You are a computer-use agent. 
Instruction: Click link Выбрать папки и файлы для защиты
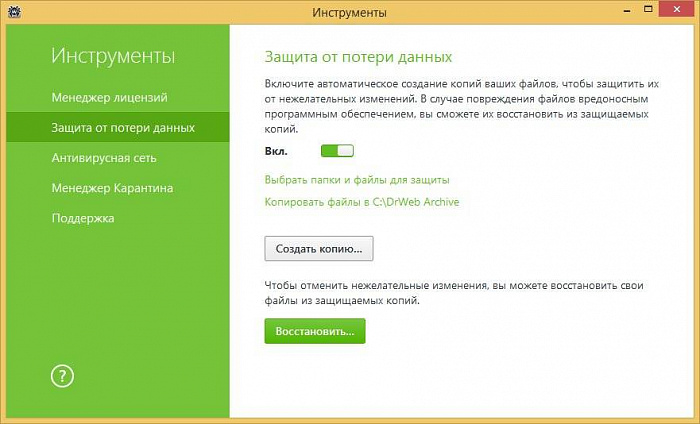357,180
